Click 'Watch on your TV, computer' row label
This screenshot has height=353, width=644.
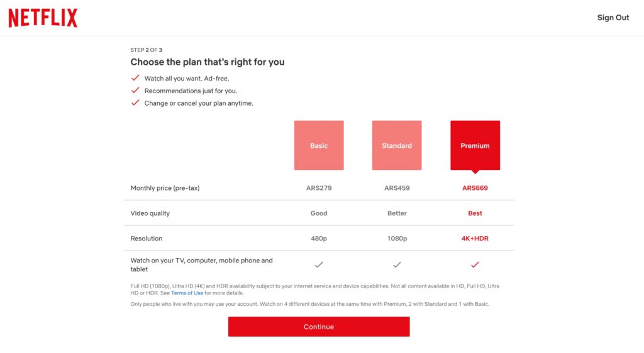[x=201, y=265]
